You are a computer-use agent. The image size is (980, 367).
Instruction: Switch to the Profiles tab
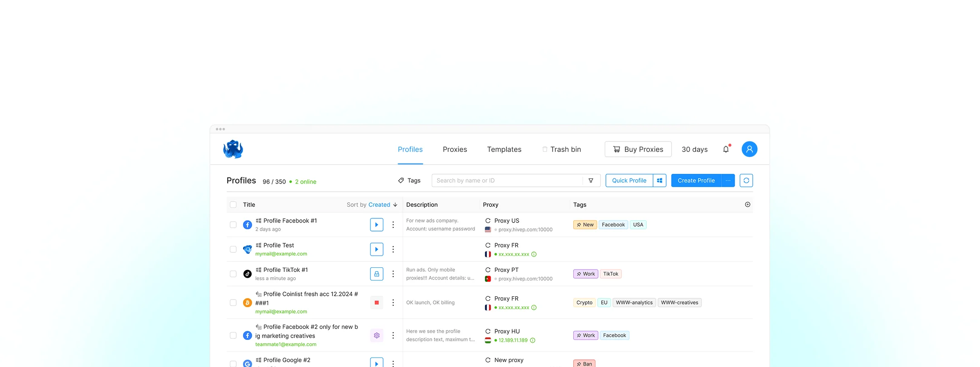[x=410, y=149]
